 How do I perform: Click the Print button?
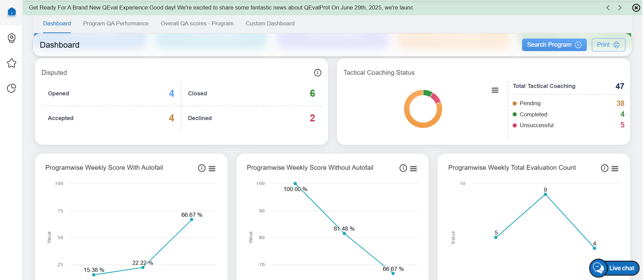(608, 45)
